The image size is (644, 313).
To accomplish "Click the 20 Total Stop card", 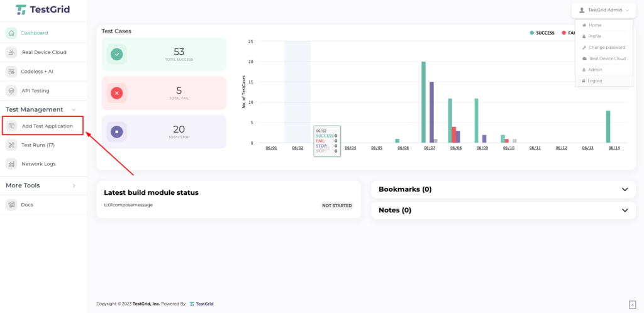I will click(x=164, y=132).
